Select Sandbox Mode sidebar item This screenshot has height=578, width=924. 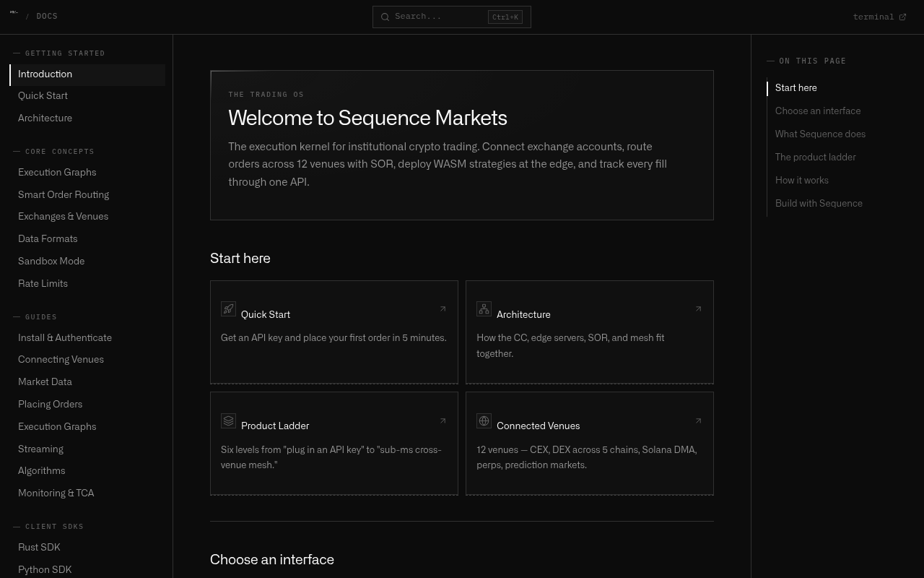click(51, 262)
